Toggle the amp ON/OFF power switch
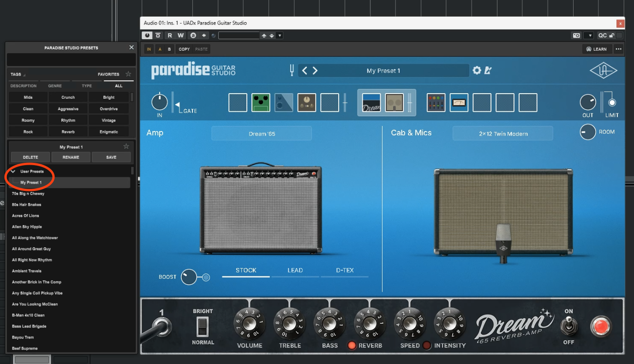The height and width of the screenshot is (364, 634). pos(568,327)
